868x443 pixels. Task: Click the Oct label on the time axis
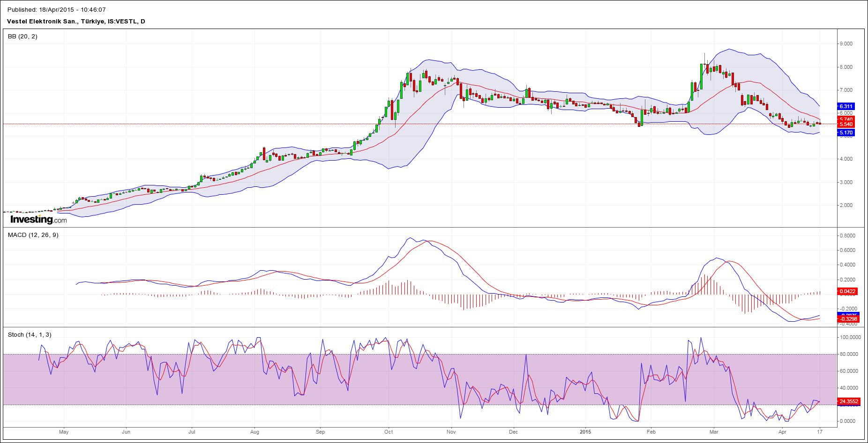389,432
